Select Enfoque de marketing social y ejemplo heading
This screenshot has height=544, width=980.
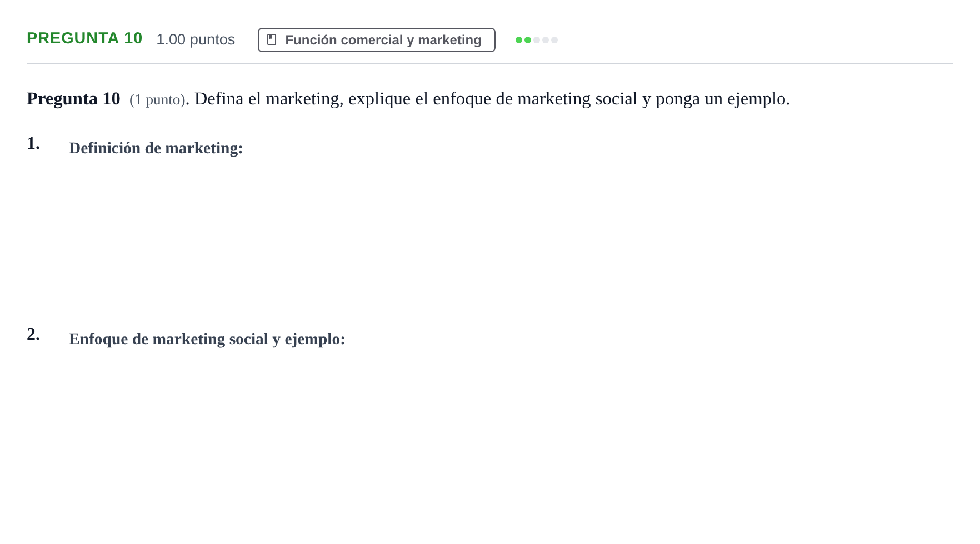coord(207,339)
